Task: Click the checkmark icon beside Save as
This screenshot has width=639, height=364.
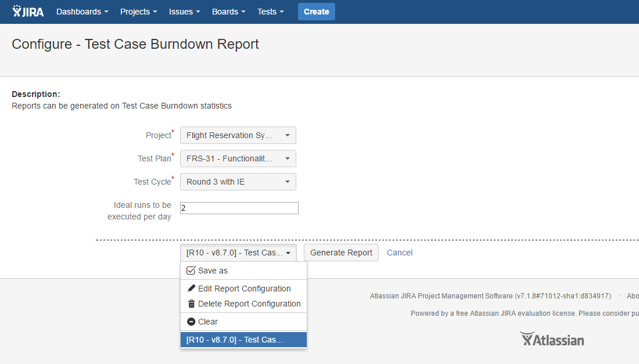Action: tap(191, 271)
